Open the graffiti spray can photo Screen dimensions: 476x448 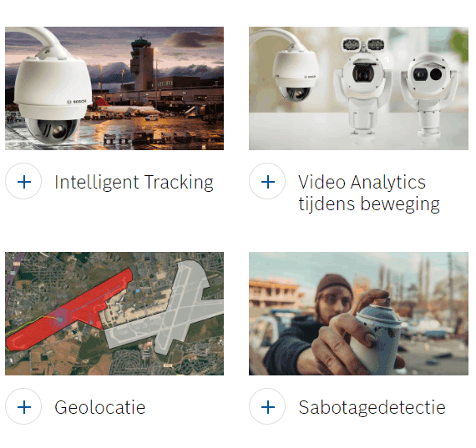358,314
